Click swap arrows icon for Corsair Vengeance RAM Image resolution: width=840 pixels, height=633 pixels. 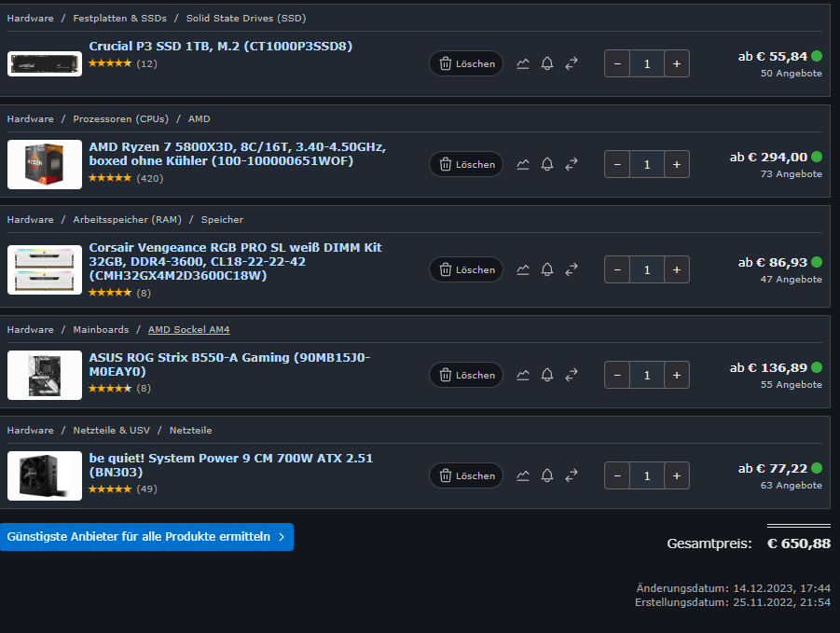(x=571, y=270)
